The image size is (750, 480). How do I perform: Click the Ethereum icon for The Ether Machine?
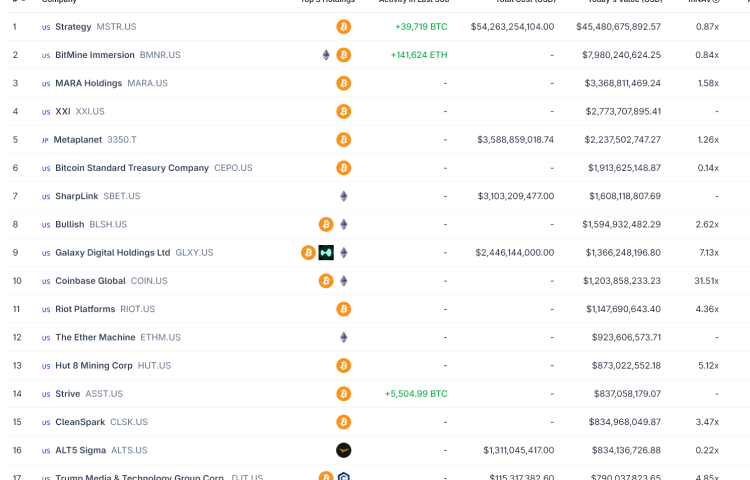[344, 337]
